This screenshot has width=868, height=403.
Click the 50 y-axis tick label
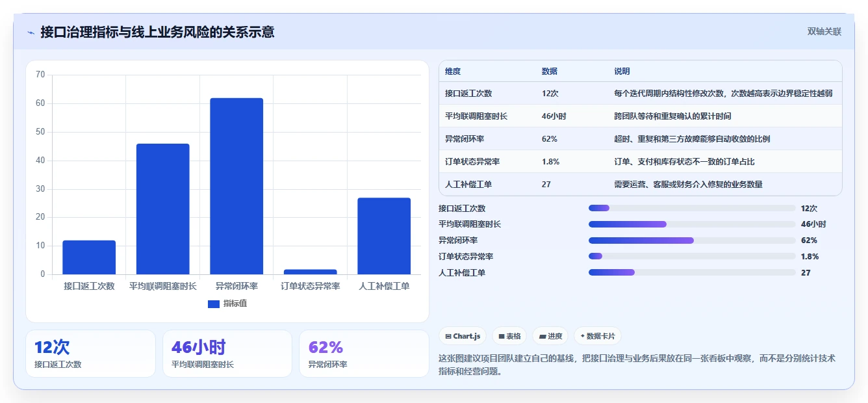pyautogui.click(x=40, y=132)
